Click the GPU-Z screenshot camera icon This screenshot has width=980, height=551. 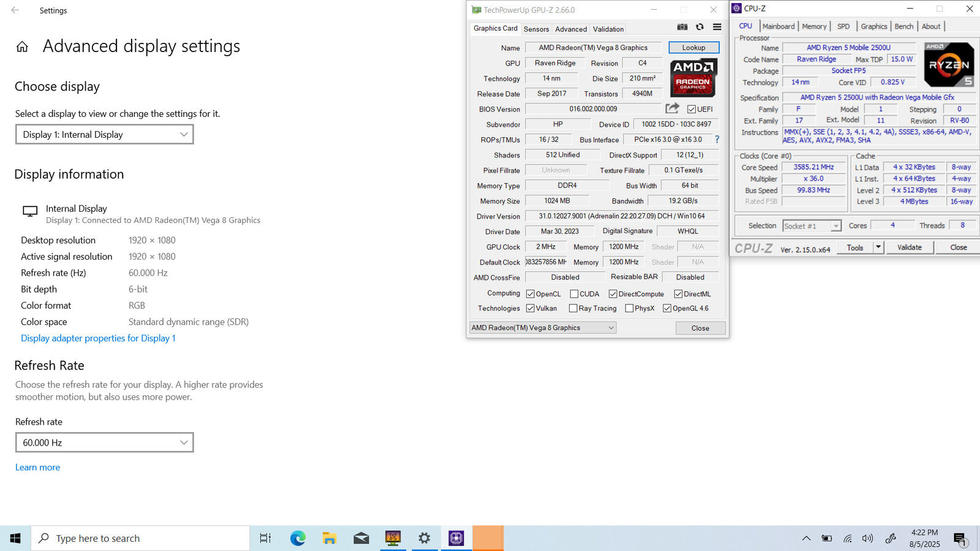[x=682, y=27]
